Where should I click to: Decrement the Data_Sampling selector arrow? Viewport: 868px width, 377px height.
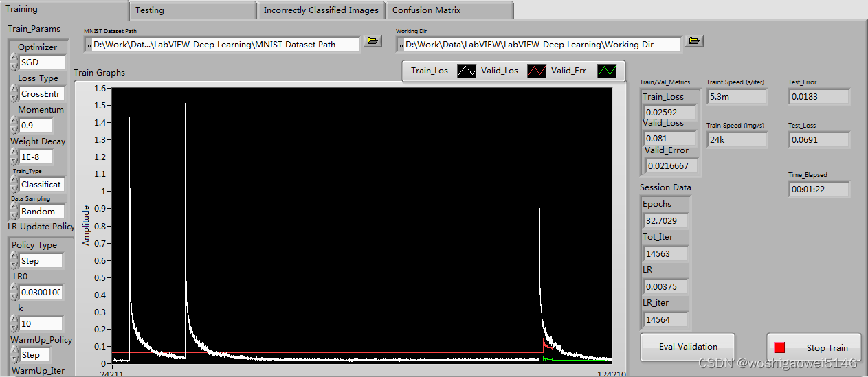(x=14, y=215)
